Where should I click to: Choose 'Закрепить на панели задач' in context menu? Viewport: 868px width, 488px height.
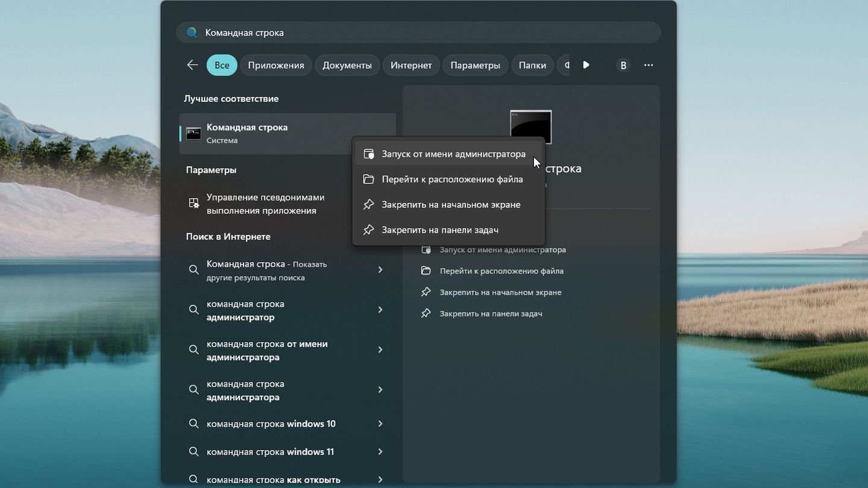[448, 230]
